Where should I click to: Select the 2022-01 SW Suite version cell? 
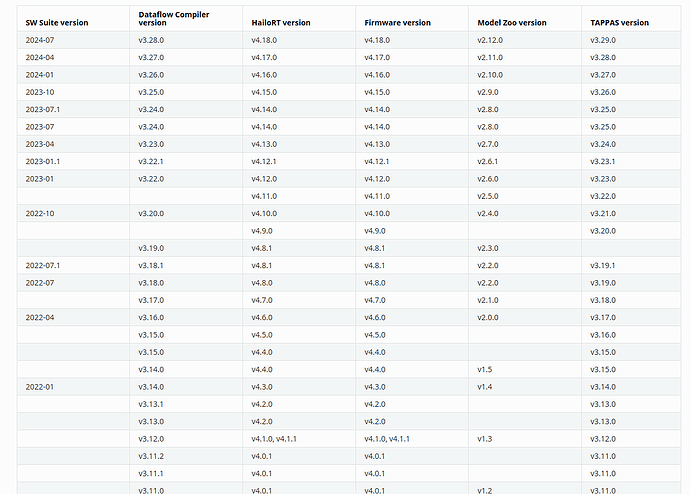point(39,386)
